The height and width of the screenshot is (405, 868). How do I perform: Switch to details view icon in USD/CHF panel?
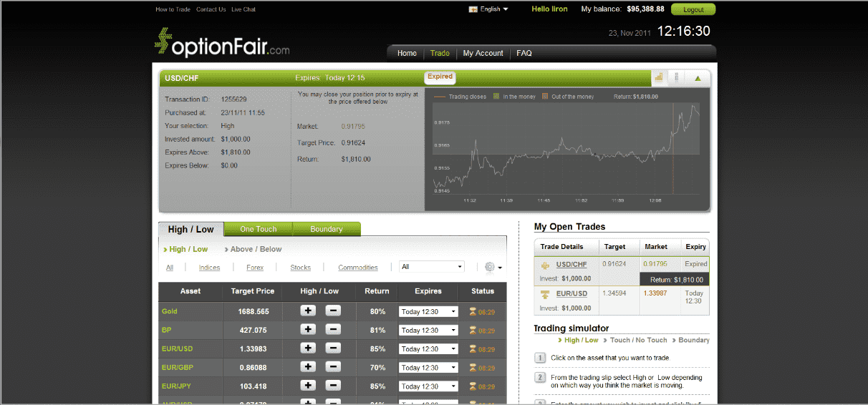pos(677,77)
